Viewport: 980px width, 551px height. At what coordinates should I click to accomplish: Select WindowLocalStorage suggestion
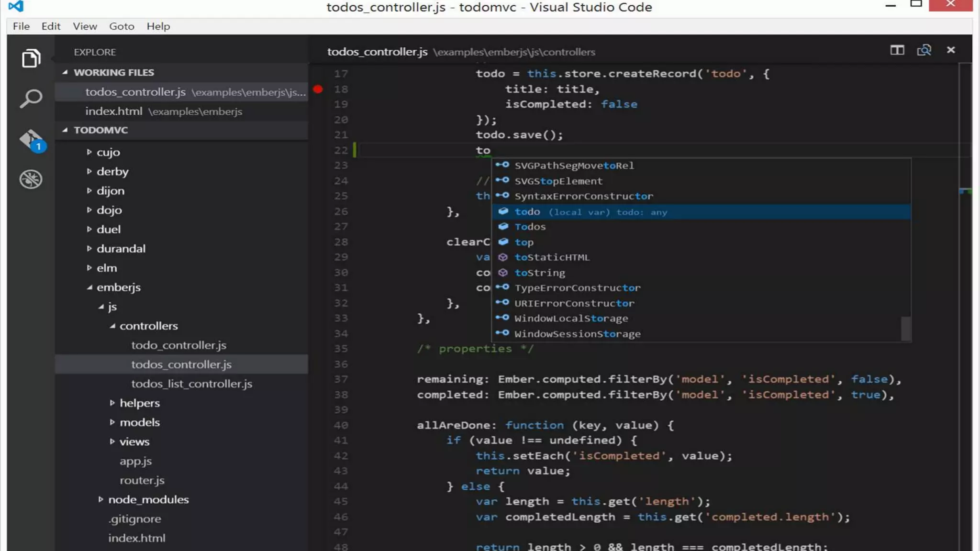(701, 319)
